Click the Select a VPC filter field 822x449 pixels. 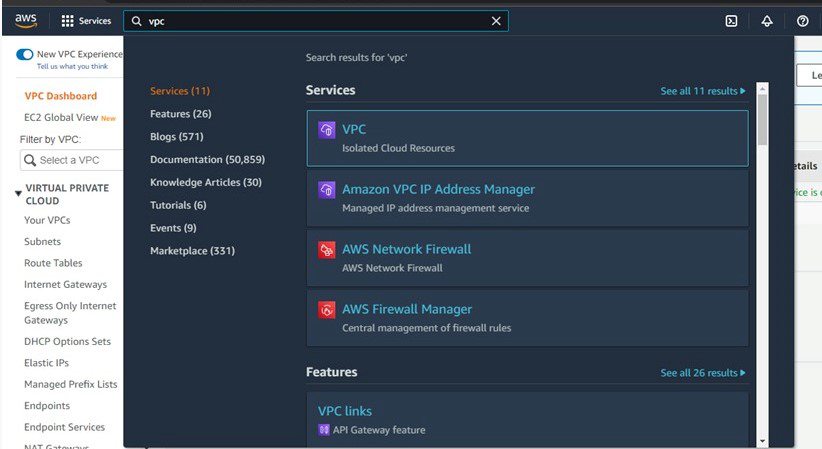coord(71,160)
